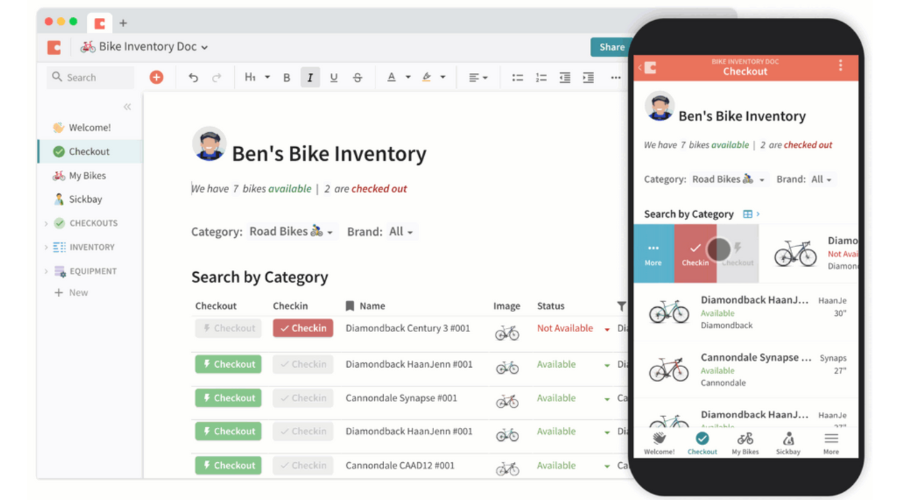The height and width of the screenshot is (500, 900).
Task: Open the text color dropdown arrow
Action: pyautogui.click(x=408, y=77)
